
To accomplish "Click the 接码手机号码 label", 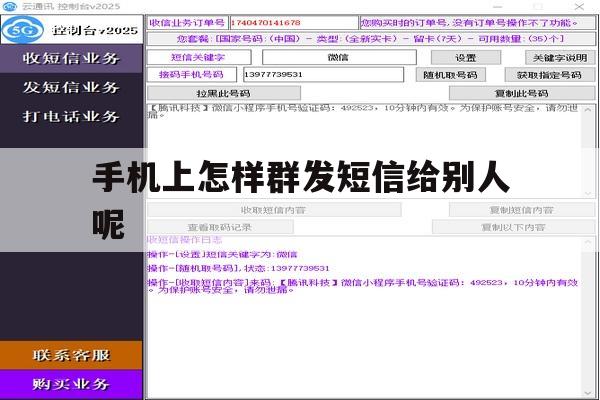I will point(192,74).
